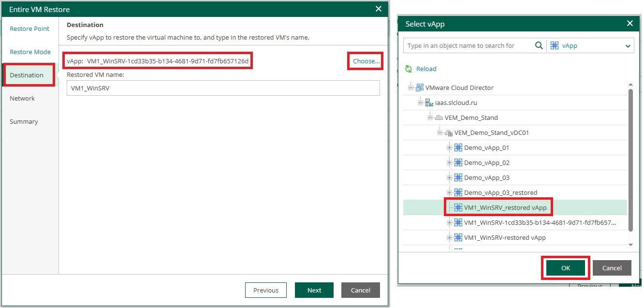Go to the Restore Point step
This screenshot has width=644, height=308.
(x=29, y=29)
